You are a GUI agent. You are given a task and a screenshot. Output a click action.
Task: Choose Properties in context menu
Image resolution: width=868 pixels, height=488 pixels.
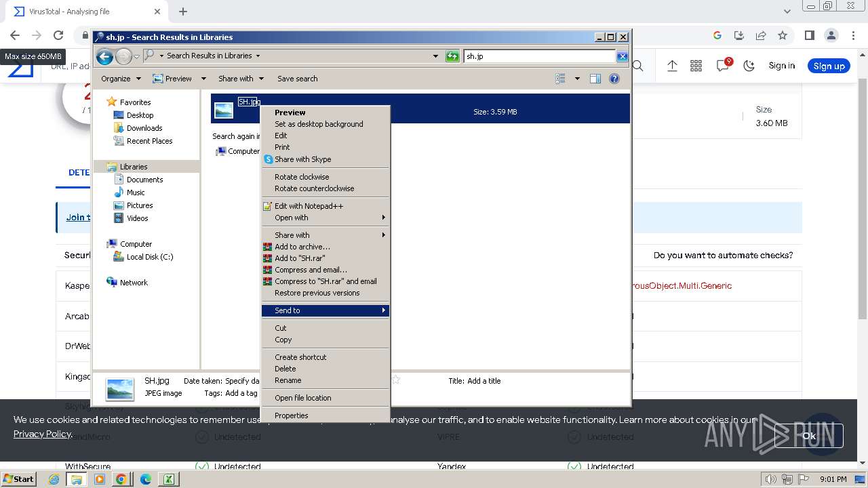tap(325, 415)
